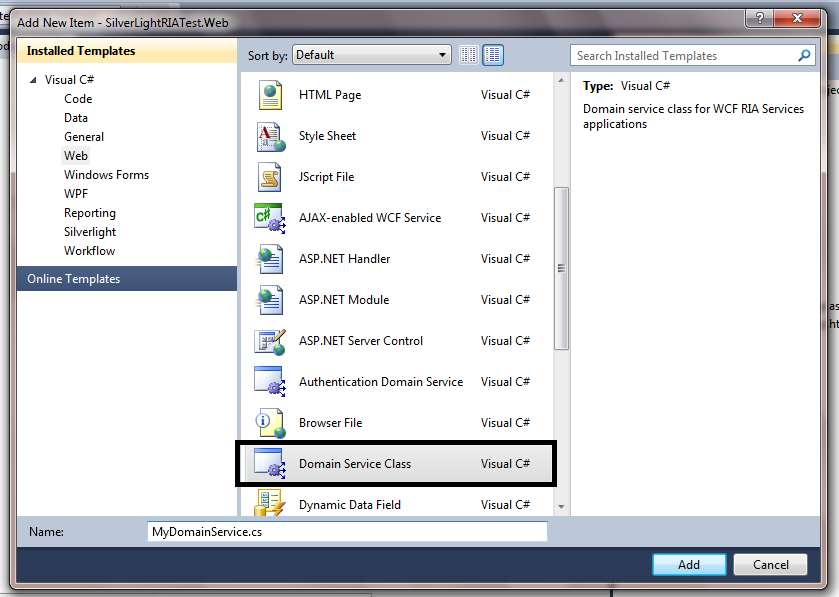Select the Dynamic Data Field icon

pyautogui.click(x=269, y=503)
